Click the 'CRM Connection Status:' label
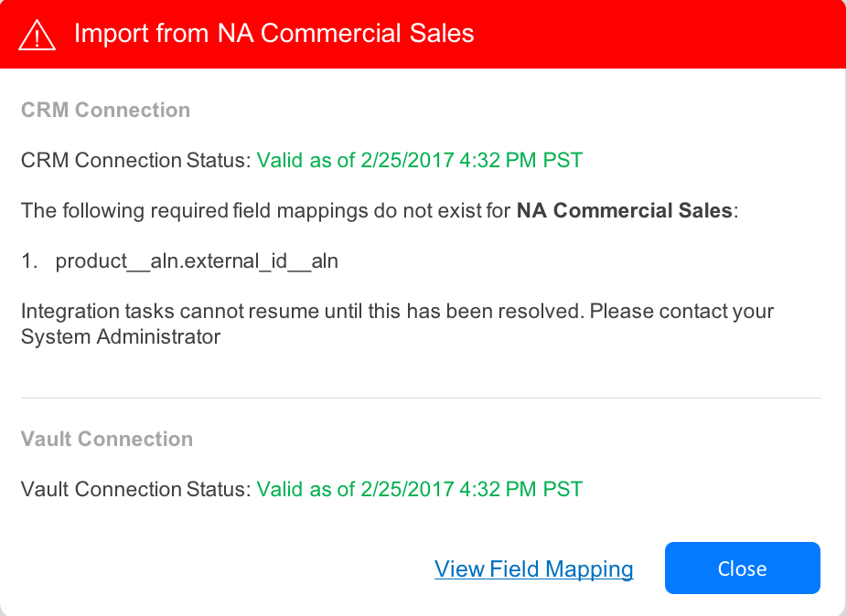Viewport: 847px width, 616px height. point(135,161)
